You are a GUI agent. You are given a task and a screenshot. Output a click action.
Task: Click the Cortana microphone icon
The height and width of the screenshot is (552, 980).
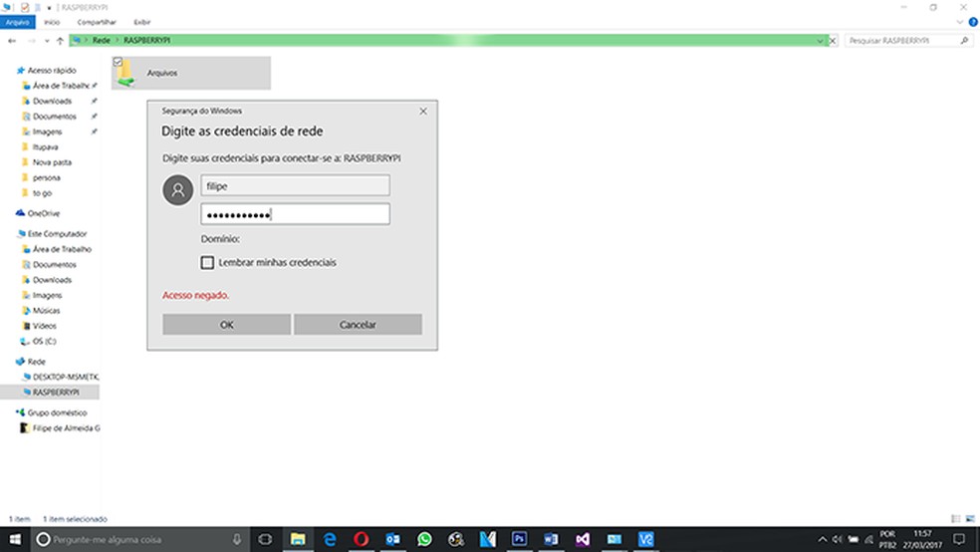point(237,539)
